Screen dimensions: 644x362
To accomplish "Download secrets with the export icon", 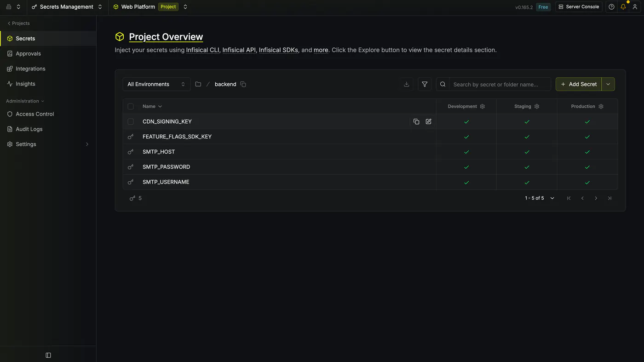I will point(407,84).
